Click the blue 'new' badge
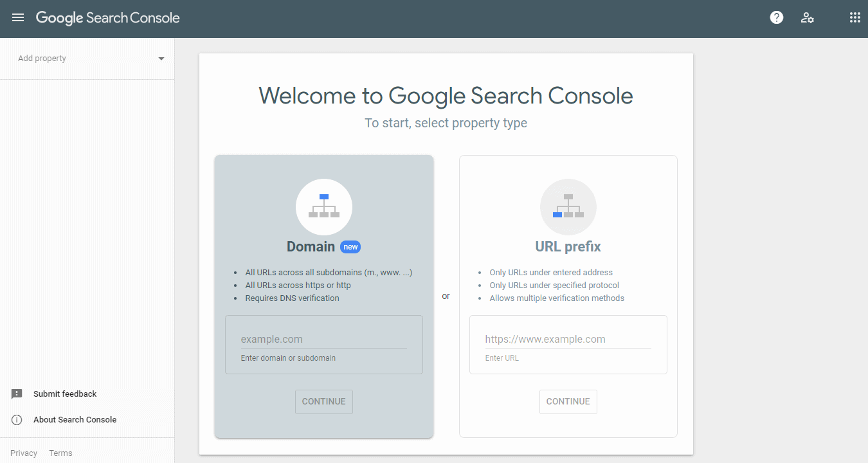 350,247
